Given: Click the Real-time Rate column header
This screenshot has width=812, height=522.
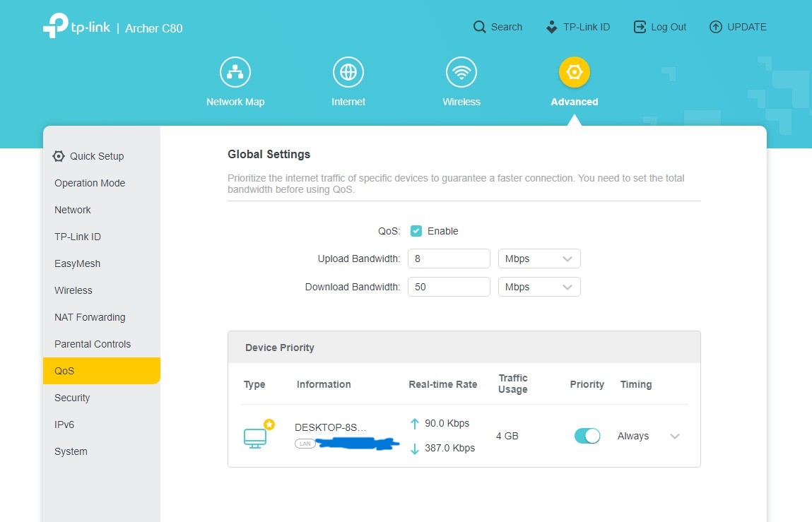Looking at the screenshot, I should [x=443, y=384].
